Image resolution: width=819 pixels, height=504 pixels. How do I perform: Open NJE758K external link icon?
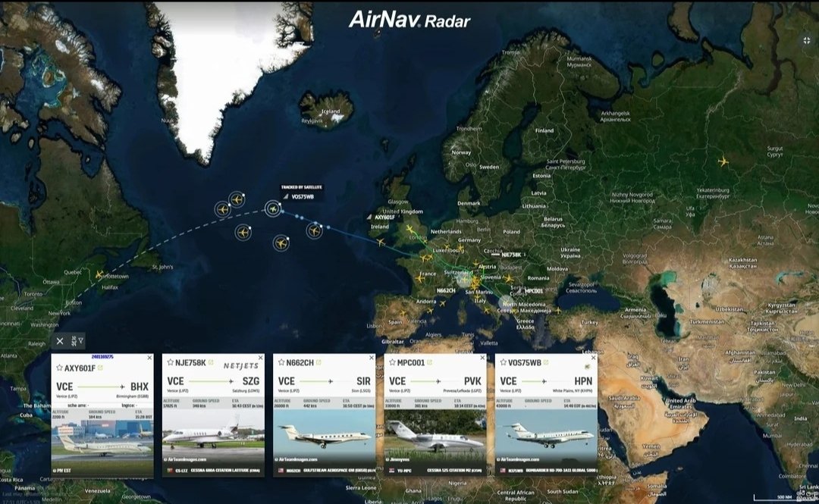[211, 362]
